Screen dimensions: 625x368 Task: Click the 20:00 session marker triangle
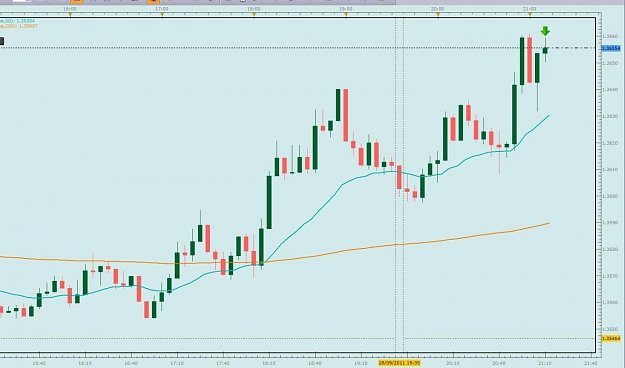tap(438, 15)
